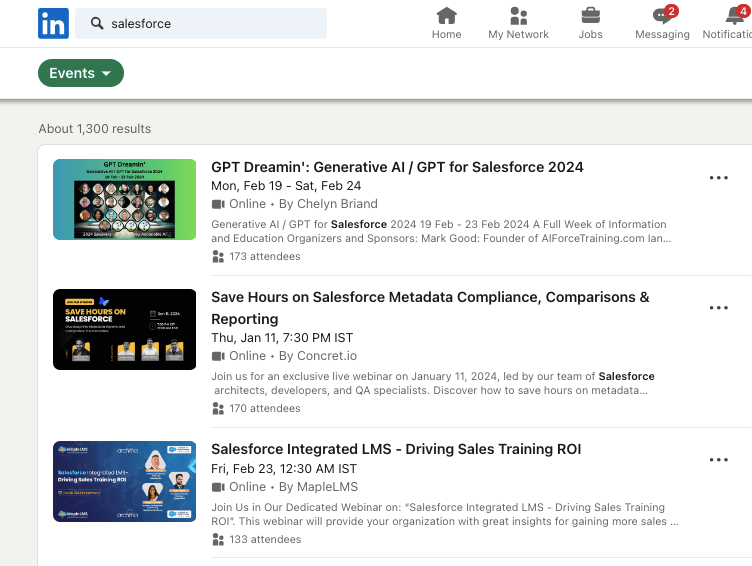Open more options for Integrated LMS event
752x566 pixels.
(718, 460)
